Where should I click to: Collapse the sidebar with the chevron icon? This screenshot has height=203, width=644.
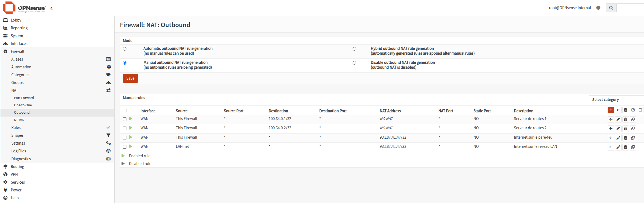point(51,8)
